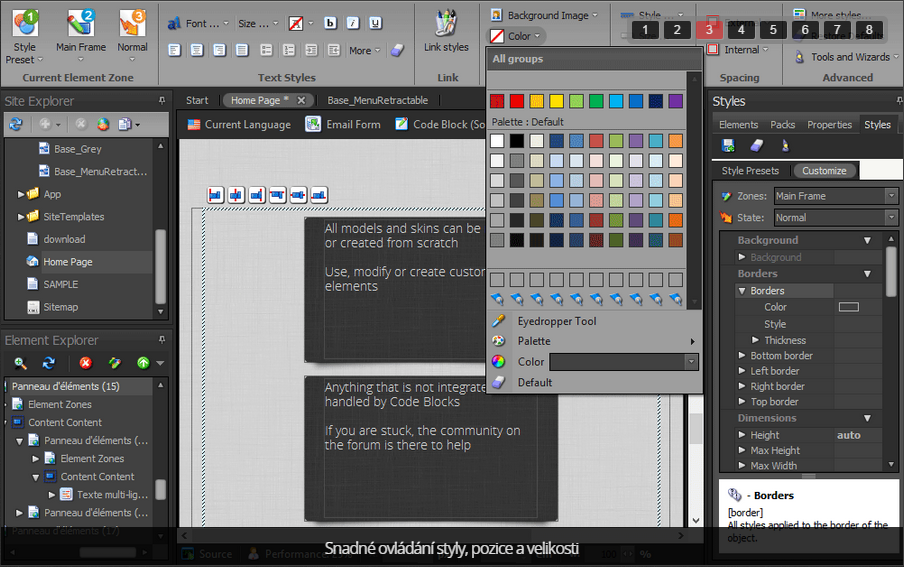The height and width of the screenshot is (567, 904).
Task: Click the red delete icon in Element Explorer
Action: [x=85, y=363]
